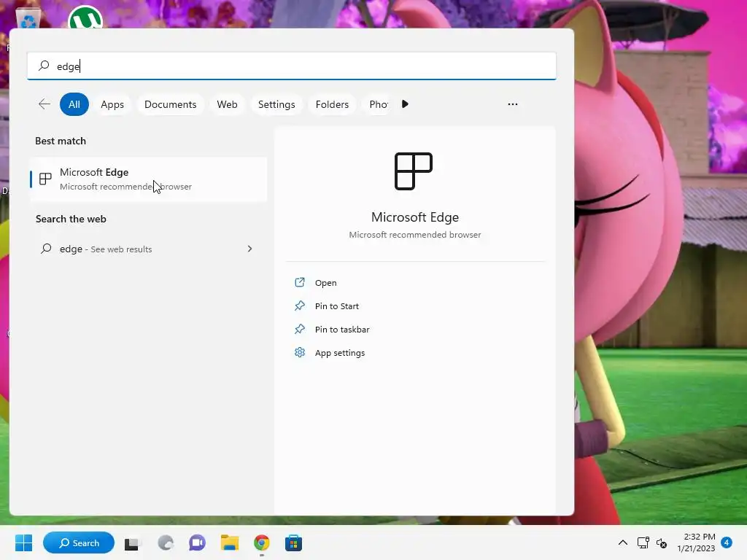747x560 pixels.
Task: Click Open for Microsoft Edge
Action: (x=326, y=283)
